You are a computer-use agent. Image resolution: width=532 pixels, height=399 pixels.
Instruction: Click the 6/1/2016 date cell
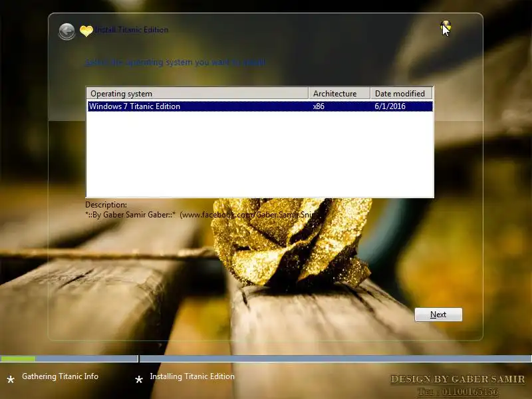[390, 106]
